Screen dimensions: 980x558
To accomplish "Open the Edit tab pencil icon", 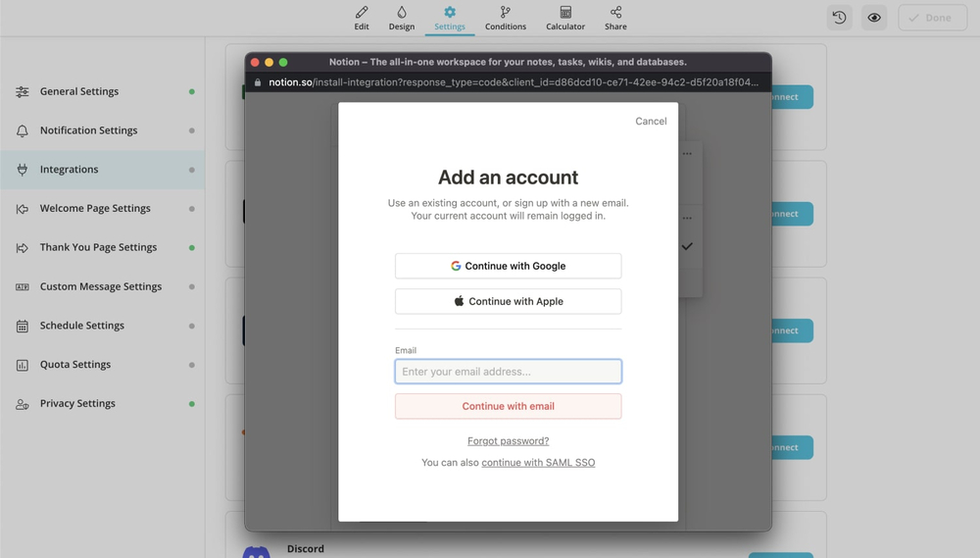I will tap(362, 13).
